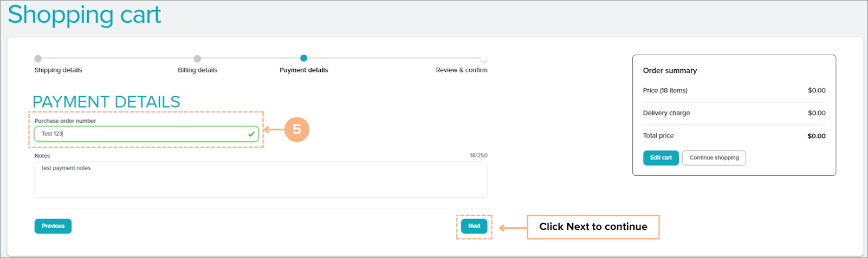This screenshot has height=258, width=868.
Task: Select the Shipping details step label
Action: tap(59, 70)
